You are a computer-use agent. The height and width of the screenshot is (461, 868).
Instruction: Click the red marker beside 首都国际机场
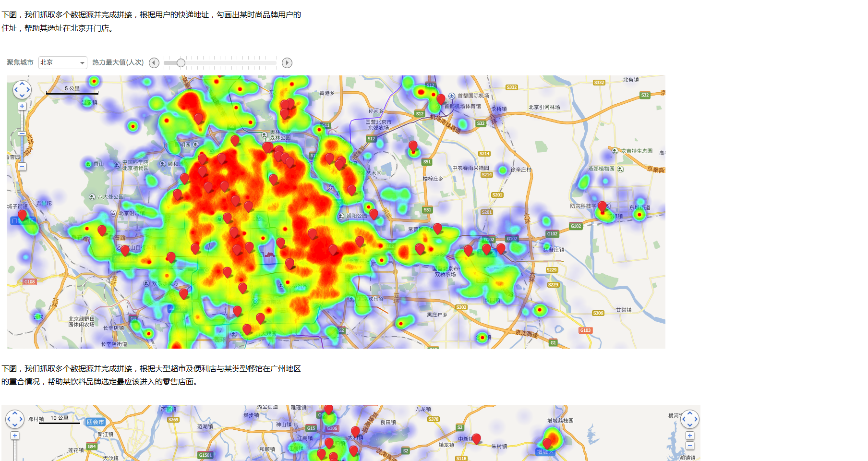441,99
